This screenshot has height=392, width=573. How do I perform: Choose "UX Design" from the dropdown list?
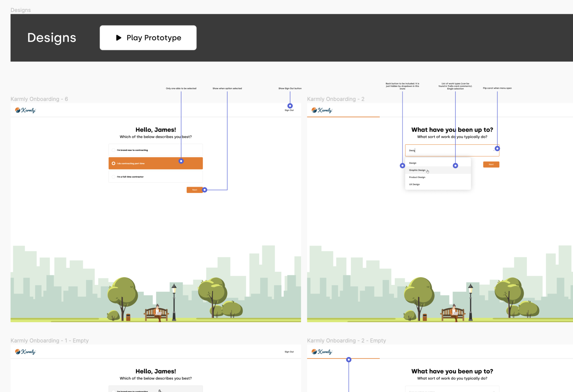438,184
